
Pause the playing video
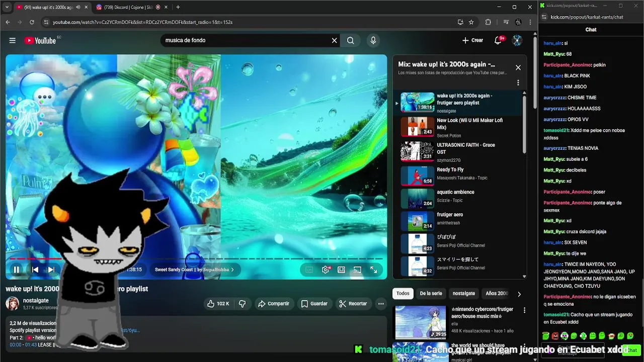click(16, 269)
